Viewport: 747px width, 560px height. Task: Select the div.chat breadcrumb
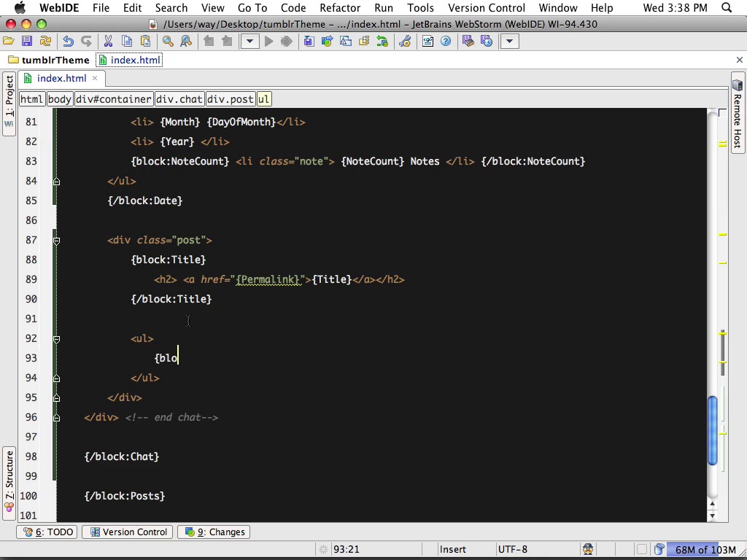click(179, 99)
